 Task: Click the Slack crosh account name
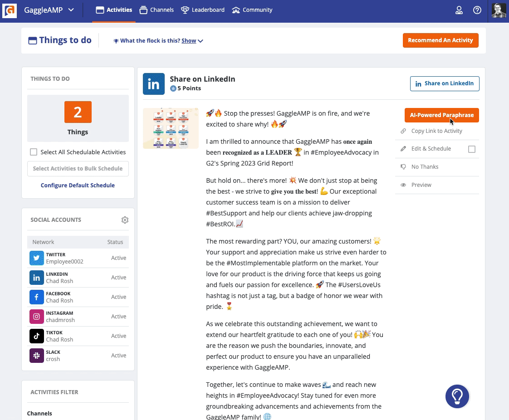(x=53, y=359)
